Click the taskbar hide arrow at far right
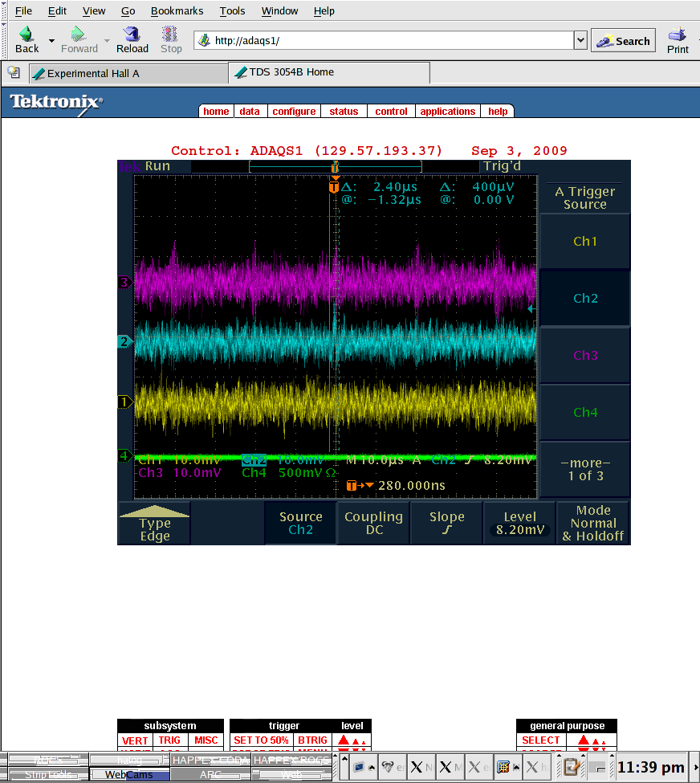Image resolution: width=700 pixels, height=783 pixels. coord(696,767)
